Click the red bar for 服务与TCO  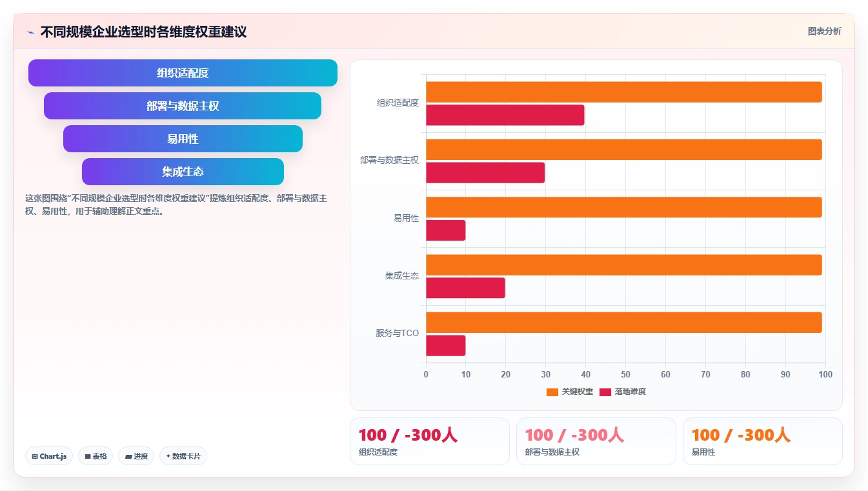pyautogui.click(x=445, y=346)
